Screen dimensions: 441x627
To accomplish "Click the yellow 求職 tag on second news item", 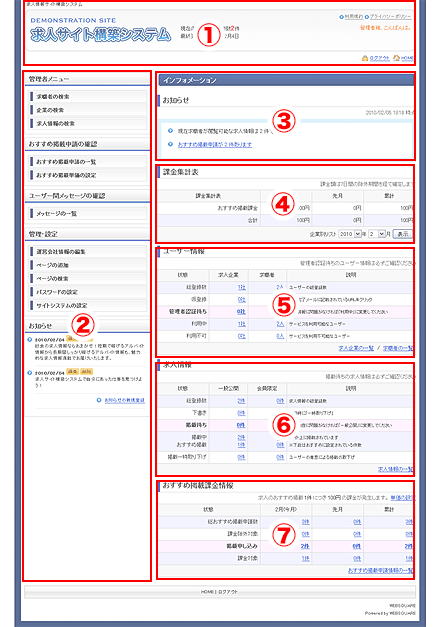I will tap(72, 371).
